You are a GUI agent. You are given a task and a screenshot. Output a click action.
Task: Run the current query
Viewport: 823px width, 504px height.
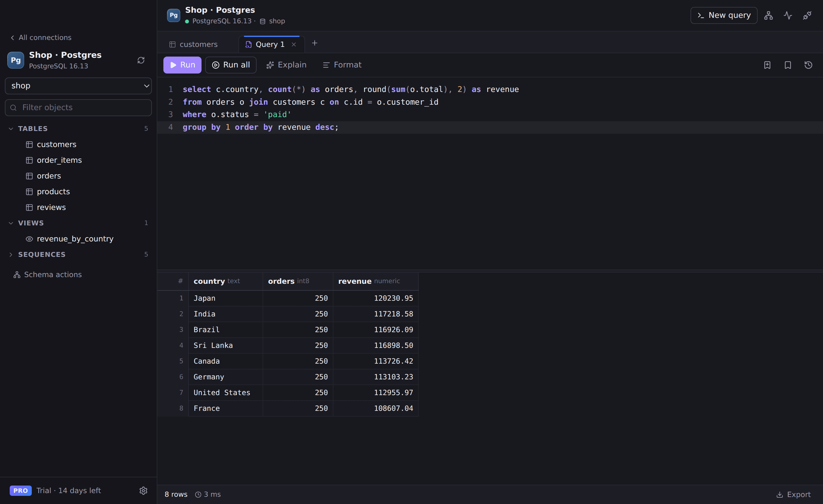pyautogui.click(x=182, y=65)
